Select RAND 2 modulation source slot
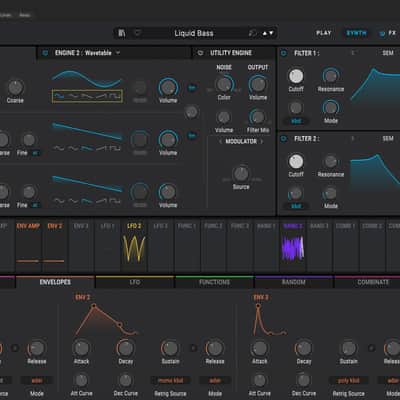Viewport: 400px width, 400px height. [x=293, y=245]
